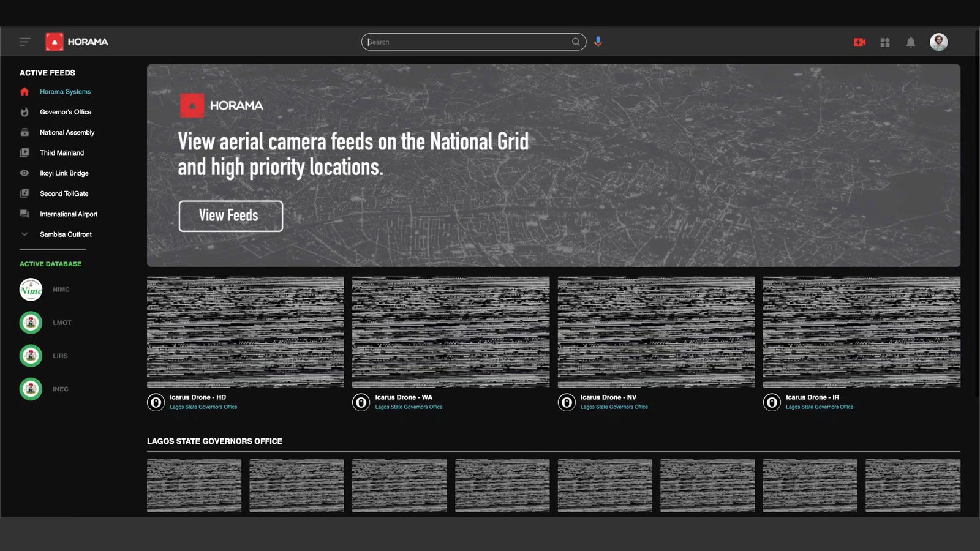Image resolution: width=980 pixels, height=551 pixels.
Task: Select the International Airport feed
Action: tap(69, 214)
